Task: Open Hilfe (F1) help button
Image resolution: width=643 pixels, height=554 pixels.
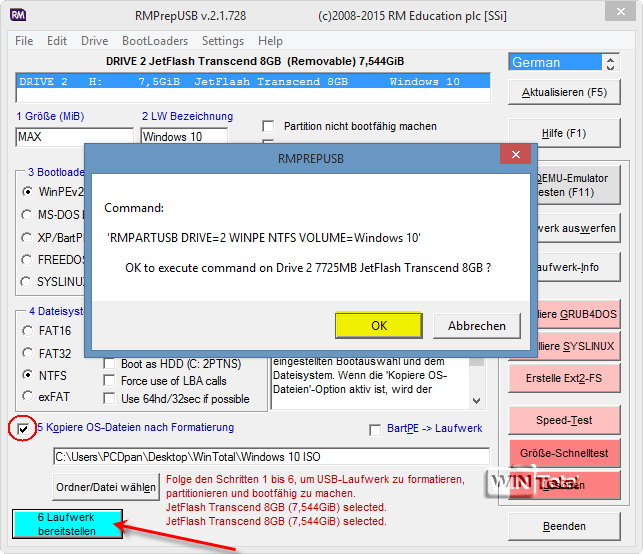Action: pyautogui.click(x=564, y=133)
